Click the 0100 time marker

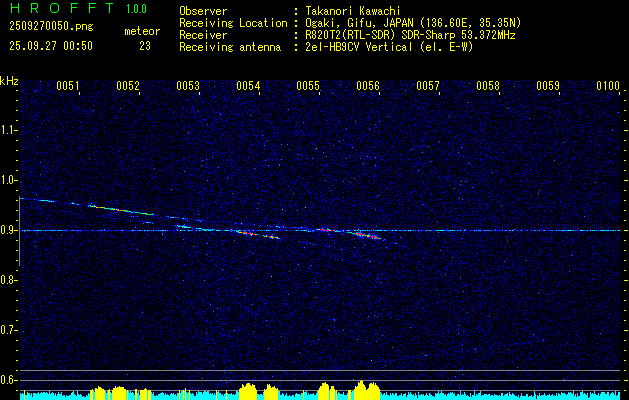[608, 86]
